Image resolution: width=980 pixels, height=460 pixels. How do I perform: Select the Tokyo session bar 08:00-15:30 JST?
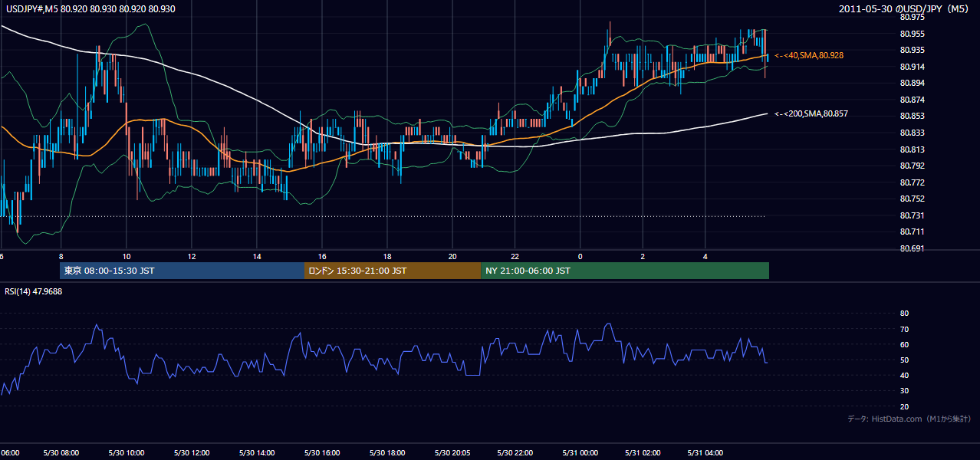[x=182, y=271]
